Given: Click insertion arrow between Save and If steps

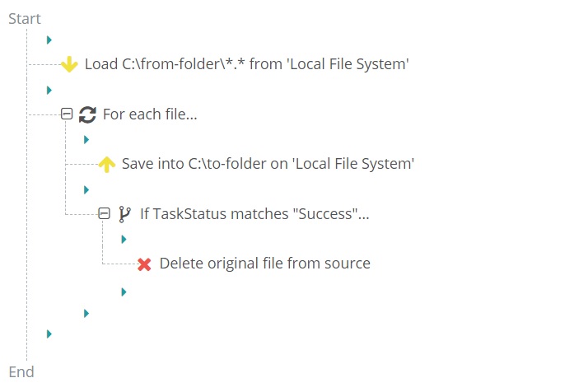Looking at the screenshot, I should tap(86, 189).
